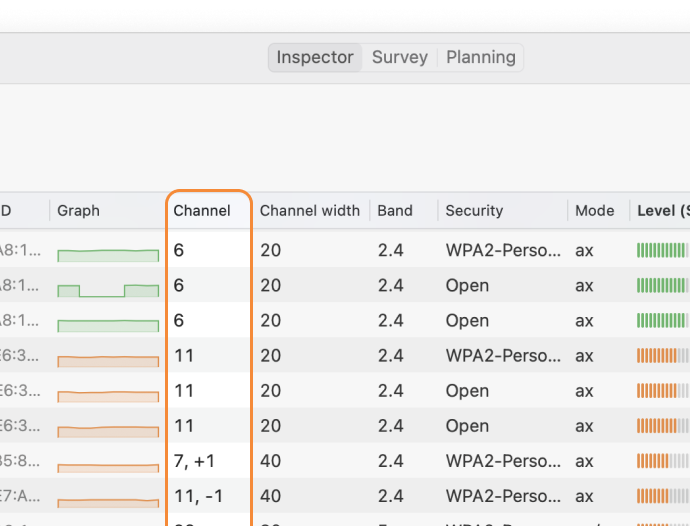Click WPA2-Perso... in the channel 6 row
Screen dimensions: 690x526
point(503,250)
